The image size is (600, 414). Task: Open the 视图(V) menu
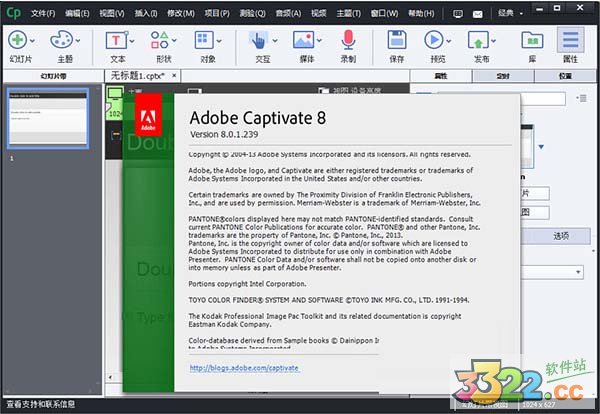coord(112,13)
